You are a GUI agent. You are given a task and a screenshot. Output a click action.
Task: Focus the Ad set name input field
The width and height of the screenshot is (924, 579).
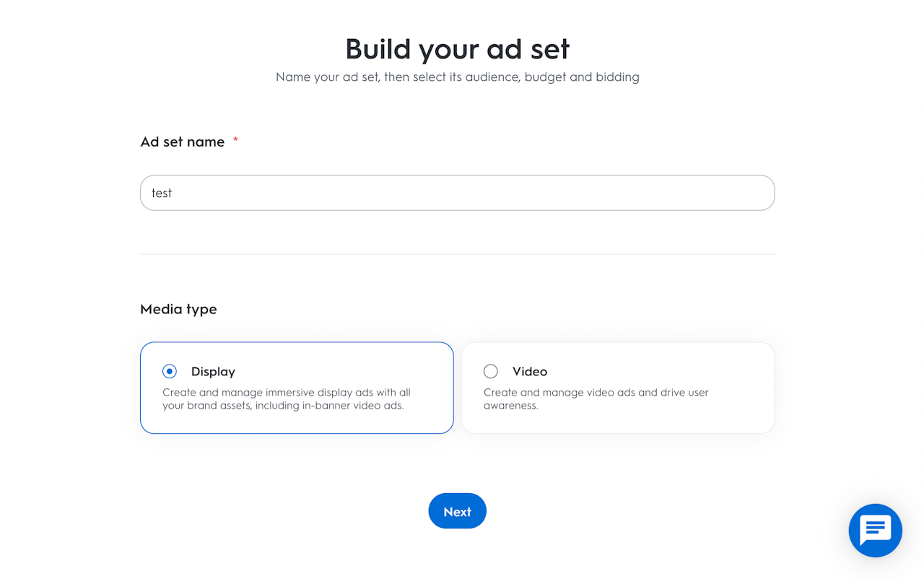pyautogui.click(x=457, y=193)
